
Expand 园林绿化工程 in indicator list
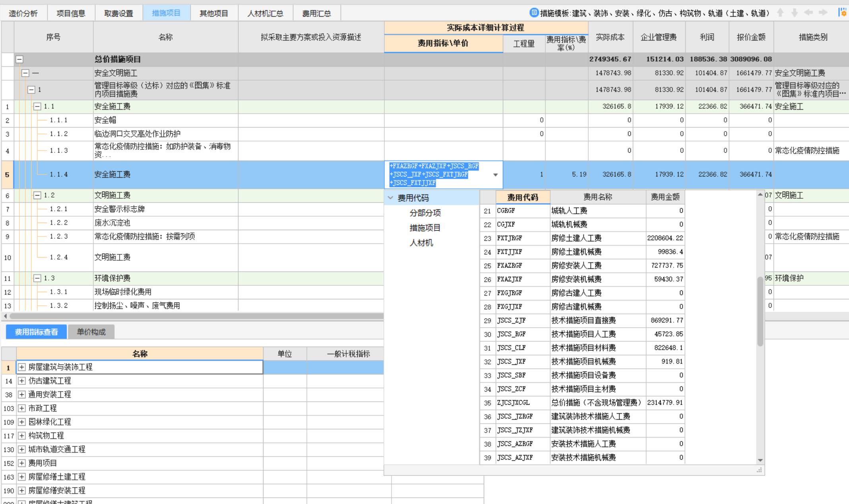[22, 422]
